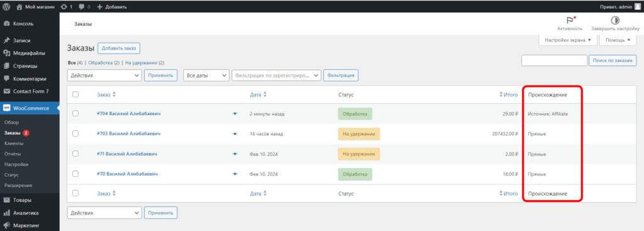Open the updates icon in admin bar
This screenshot has height=231, width=644.
64,6
